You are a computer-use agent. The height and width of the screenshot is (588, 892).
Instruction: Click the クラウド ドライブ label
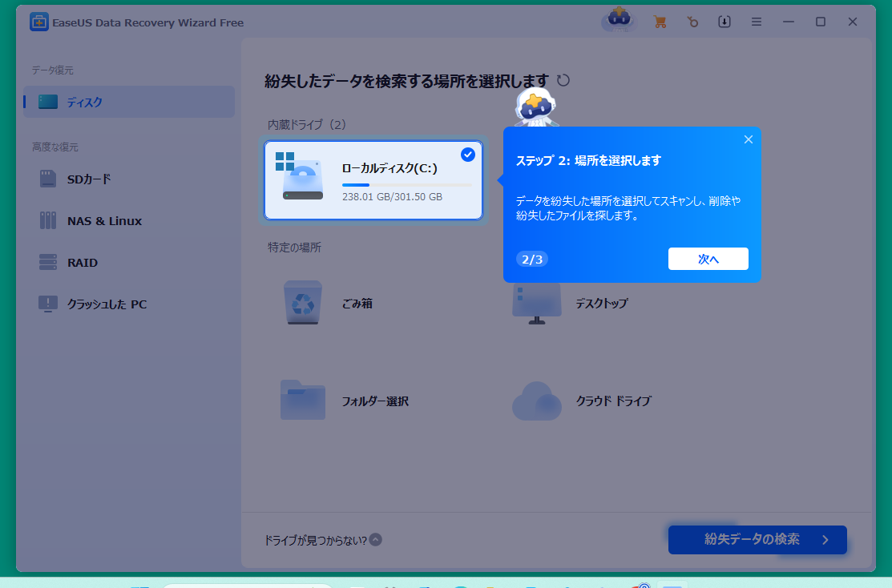point(613,401)
